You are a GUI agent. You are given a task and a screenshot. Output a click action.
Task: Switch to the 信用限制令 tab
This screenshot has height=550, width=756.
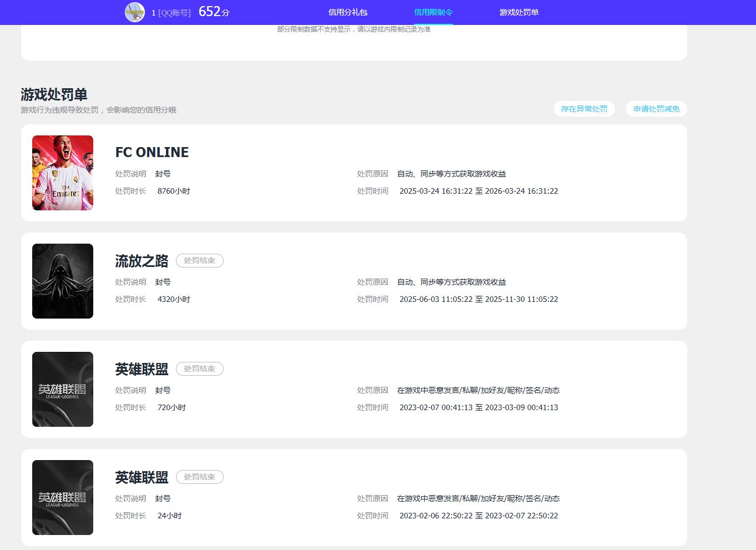(433, 12)
